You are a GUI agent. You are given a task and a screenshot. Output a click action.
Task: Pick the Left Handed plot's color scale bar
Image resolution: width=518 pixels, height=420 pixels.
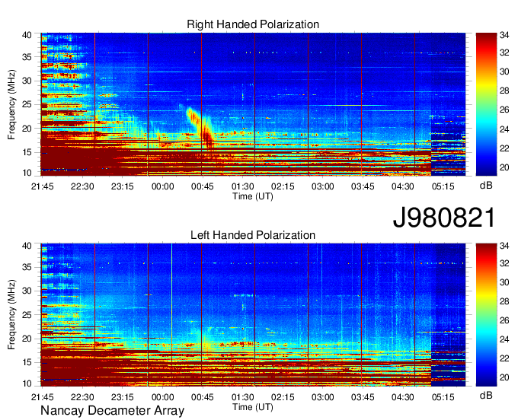[x=486, y=314]
